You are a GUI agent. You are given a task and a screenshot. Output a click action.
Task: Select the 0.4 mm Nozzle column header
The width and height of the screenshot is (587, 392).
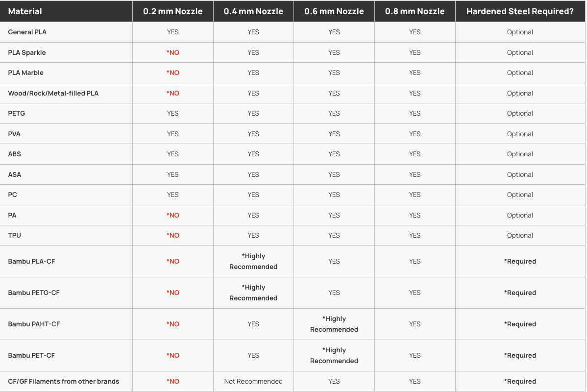253,11
